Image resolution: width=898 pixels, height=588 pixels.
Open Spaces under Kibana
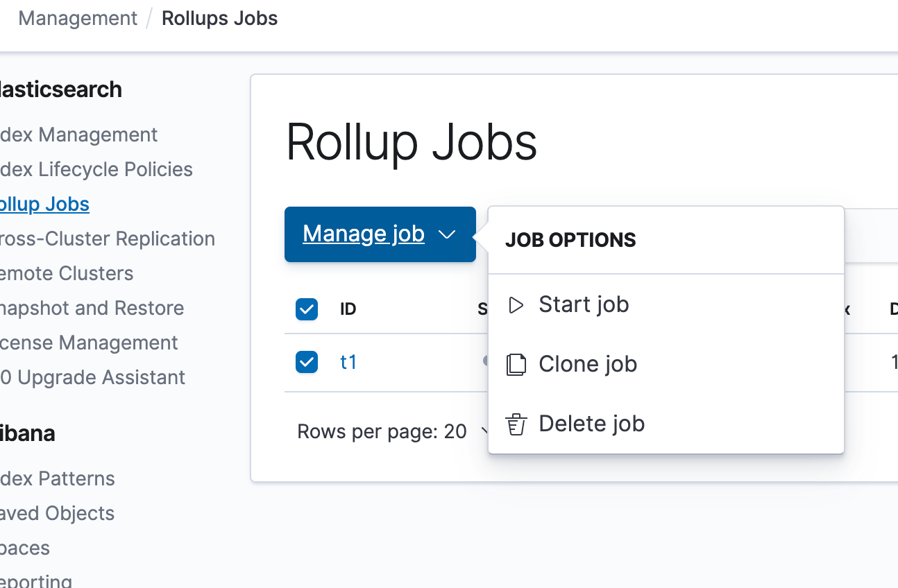25,548
